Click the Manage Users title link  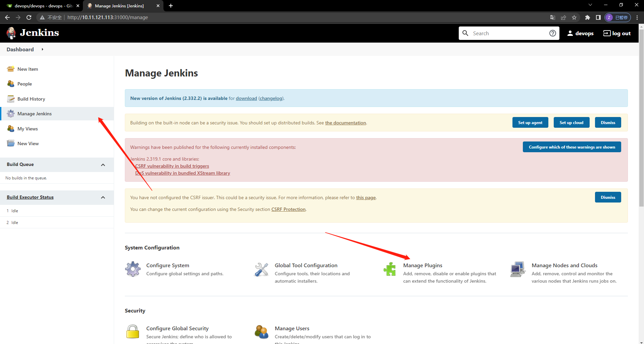292,328
